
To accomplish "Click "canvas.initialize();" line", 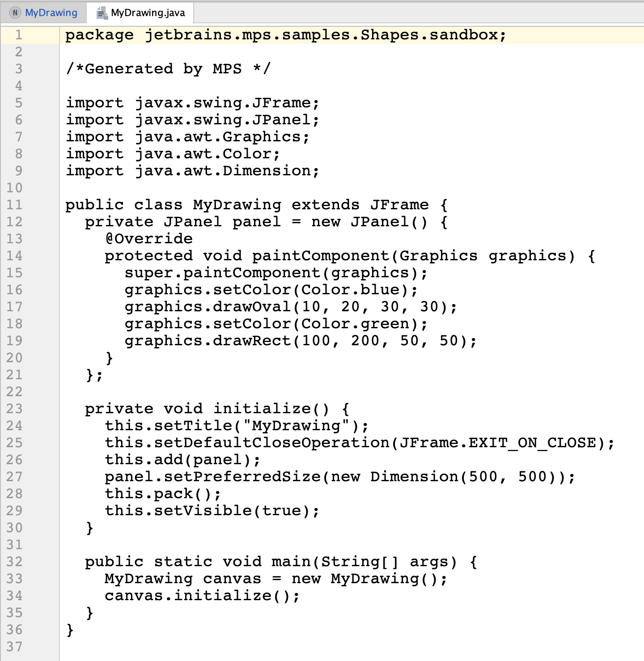I will coord(203,596).
